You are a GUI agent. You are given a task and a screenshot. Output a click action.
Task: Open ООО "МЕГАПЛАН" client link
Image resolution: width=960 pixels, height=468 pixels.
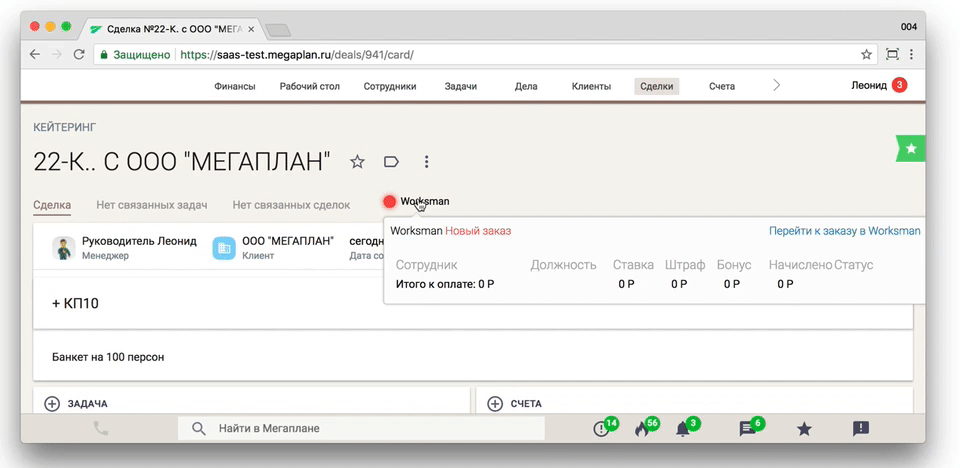288,241
